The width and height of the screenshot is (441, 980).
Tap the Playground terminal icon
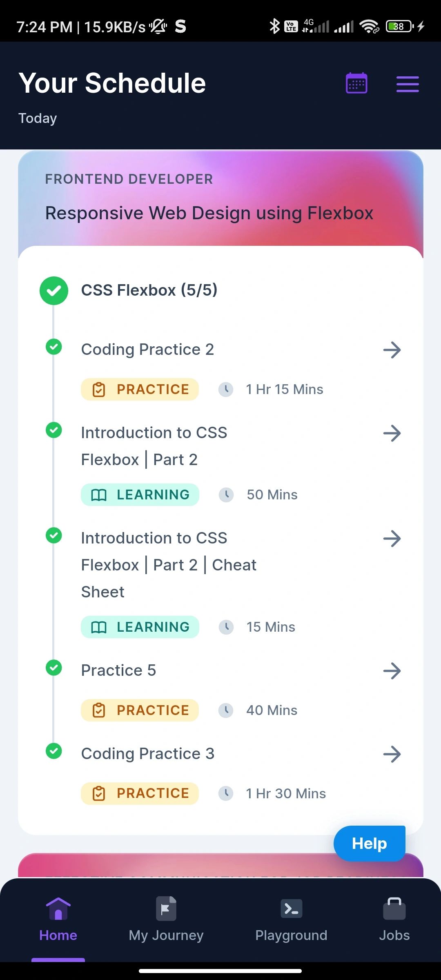[292, 909]
